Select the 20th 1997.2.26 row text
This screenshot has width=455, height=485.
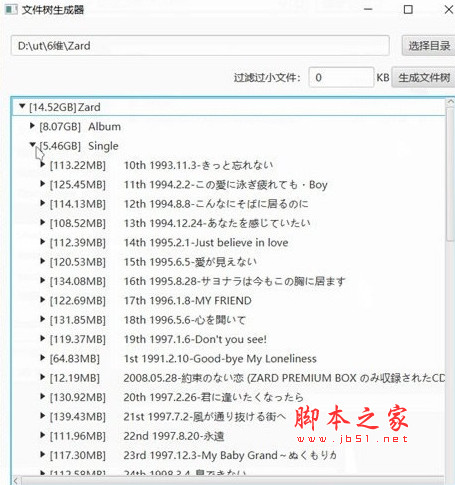tap(214, 397)
